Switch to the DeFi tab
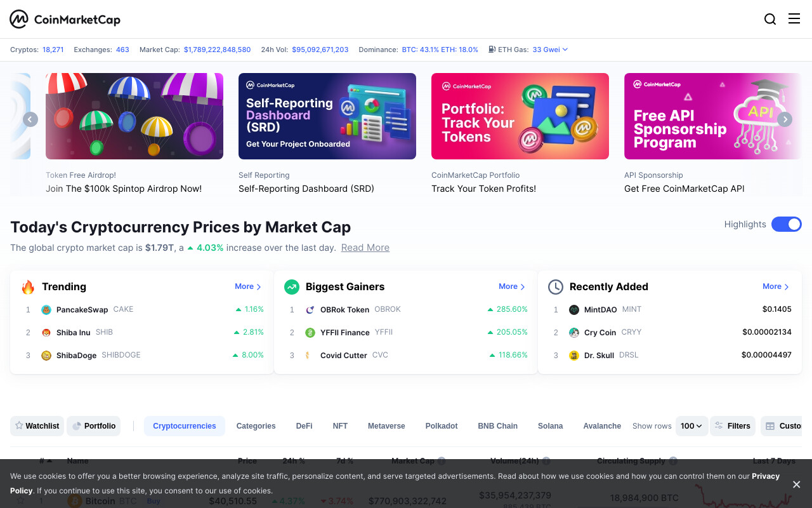 [304, 426]
